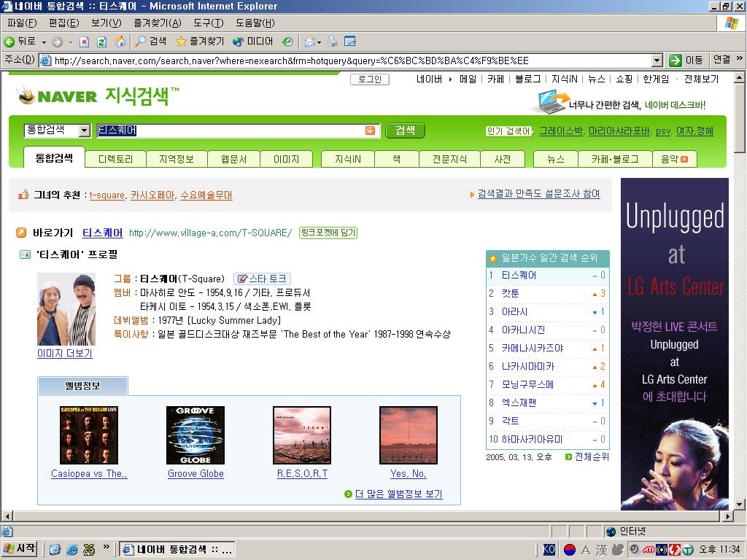Viewport: 747px width, 560px height.
Task: Click the 스타 토크 button
Action: click(x=262, y=279)
